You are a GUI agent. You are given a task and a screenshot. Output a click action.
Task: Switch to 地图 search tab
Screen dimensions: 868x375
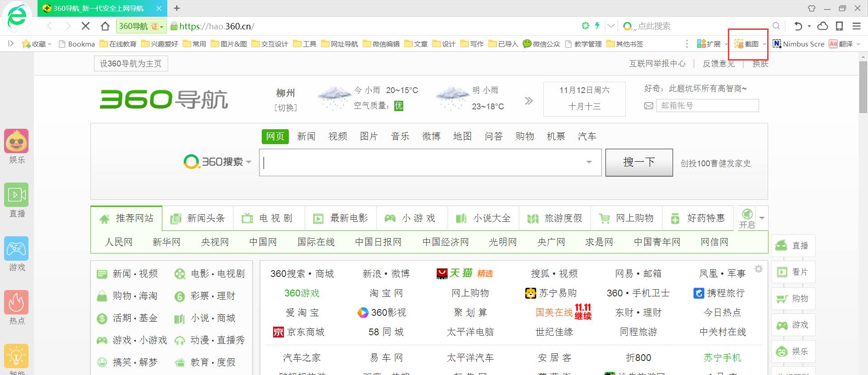pyautogui.click(x=462, y=136)
